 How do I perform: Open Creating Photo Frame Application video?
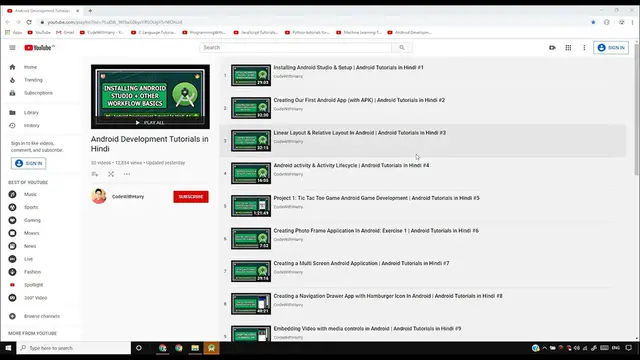click(376, 231)
